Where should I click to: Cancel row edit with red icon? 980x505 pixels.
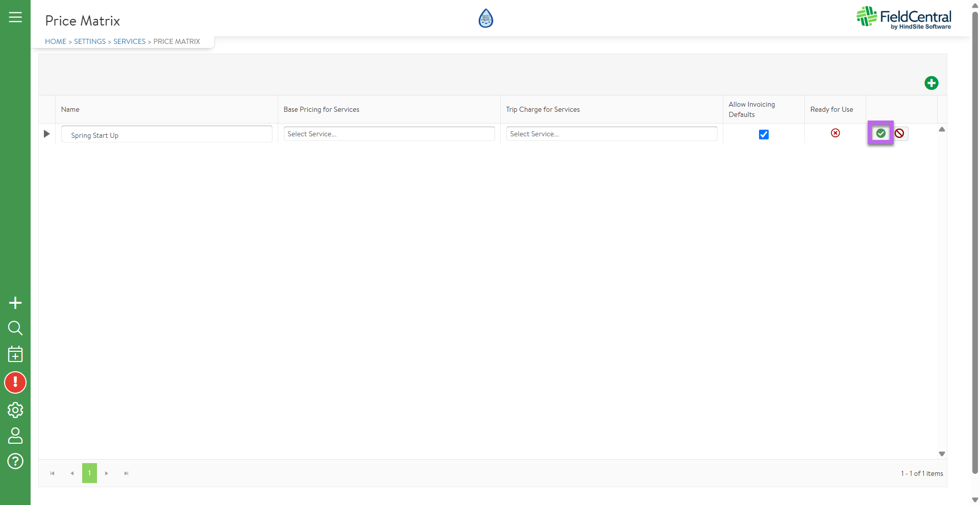899,133
